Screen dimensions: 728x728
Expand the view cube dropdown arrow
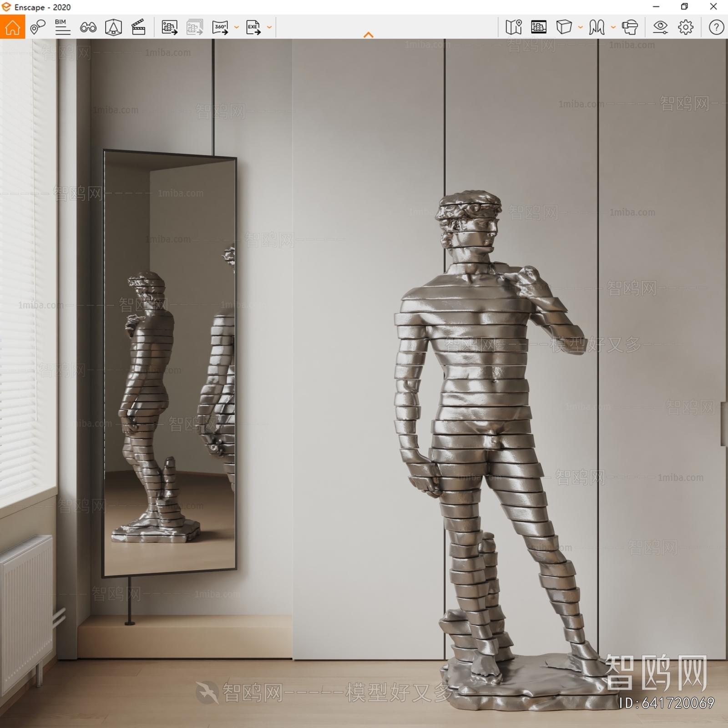[580, 27]
